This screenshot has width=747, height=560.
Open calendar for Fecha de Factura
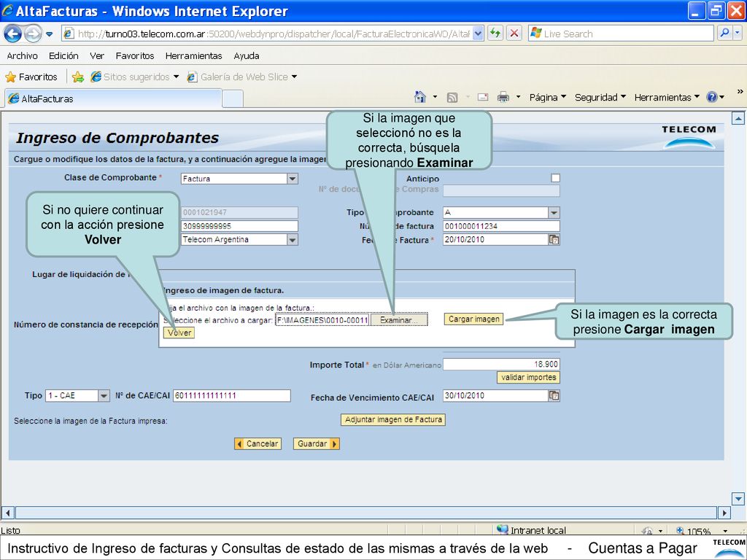[x=554, y=239]
